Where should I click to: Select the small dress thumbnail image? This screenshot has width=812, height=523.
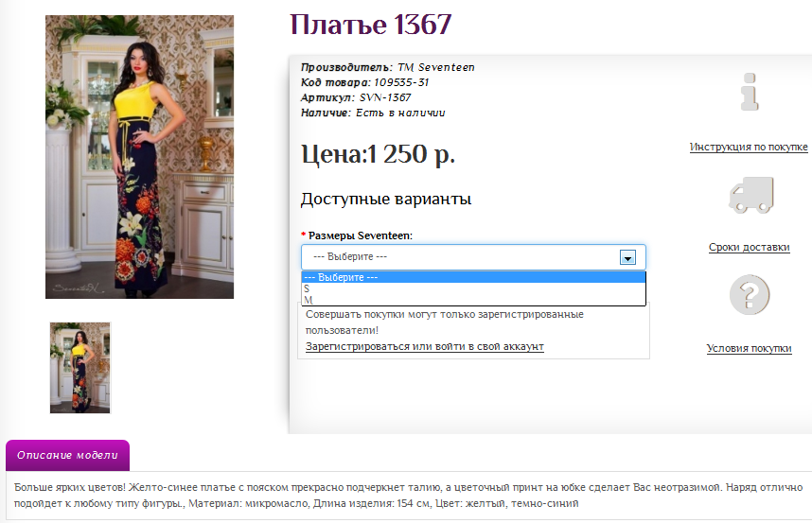click(x=79, y=368)
